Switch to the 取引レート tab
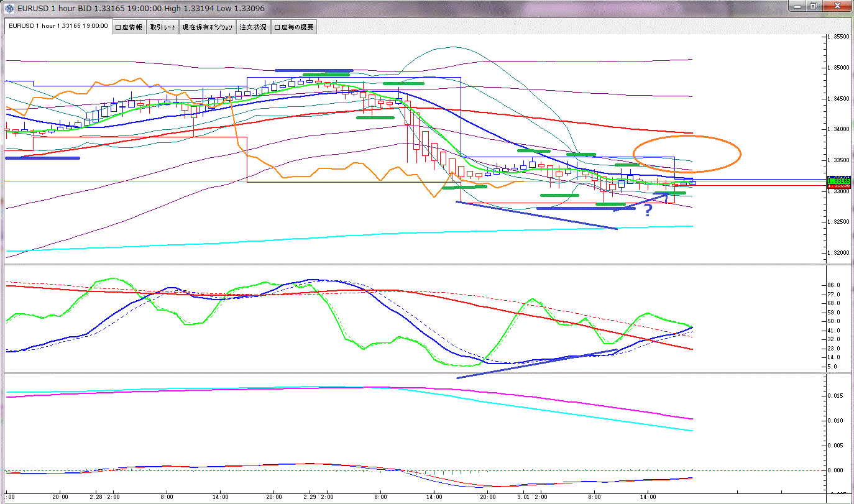 coord(162,27)
